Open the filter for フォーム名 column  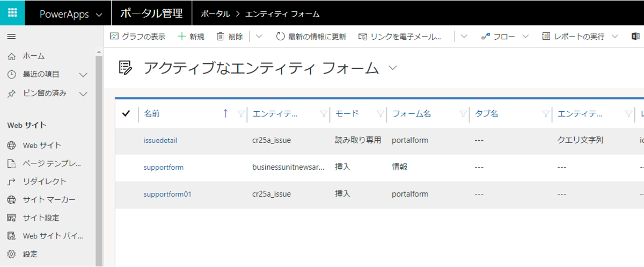[463, 113]
